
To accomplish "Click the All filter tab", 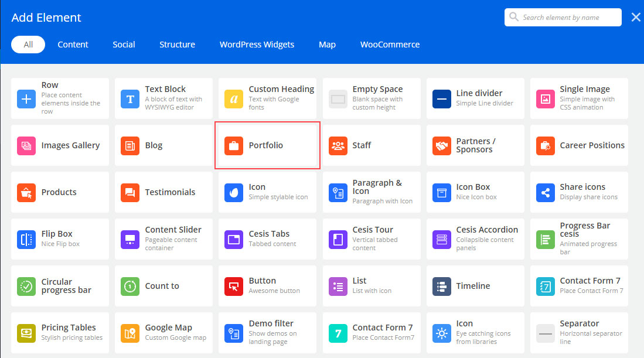I will 28,45.
